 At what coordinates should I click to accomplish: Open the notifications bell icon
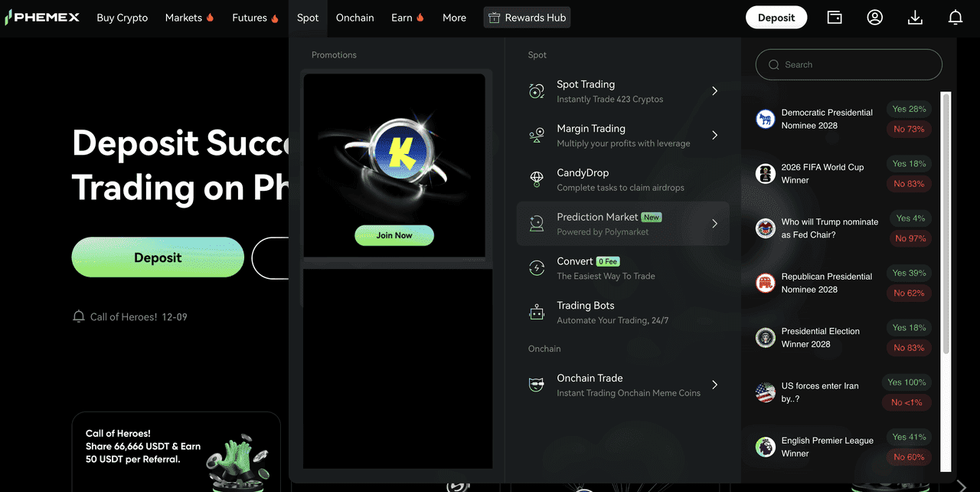[955, 18]
